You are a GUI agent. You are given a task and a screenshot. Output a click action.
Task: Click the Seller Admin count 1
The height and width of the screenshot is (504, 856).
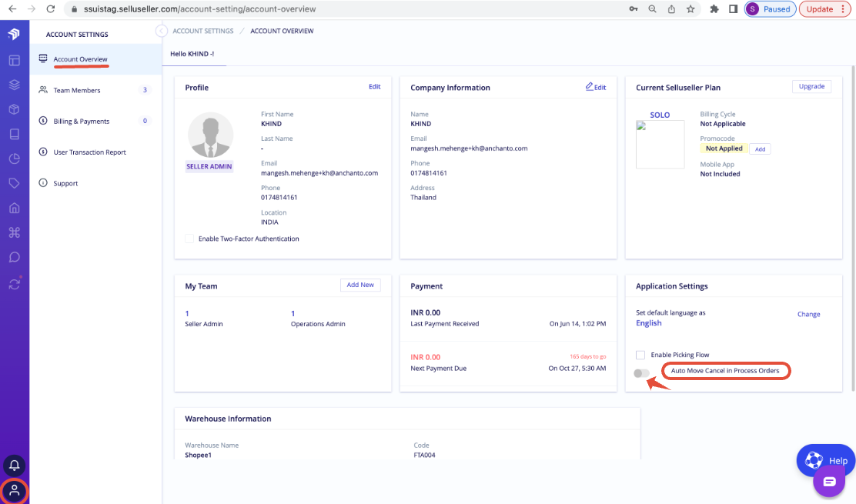tap(187, 314)
